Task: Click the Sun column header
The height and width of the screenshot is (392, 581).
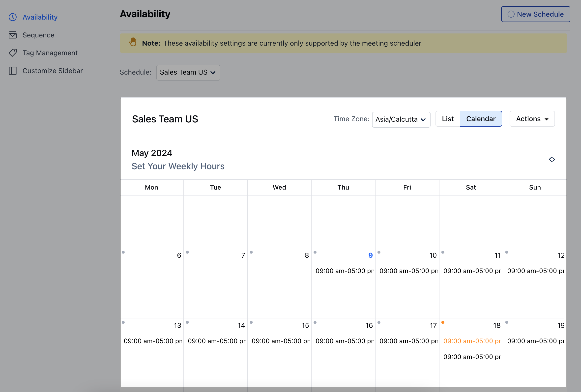Action: pos(535,187)
